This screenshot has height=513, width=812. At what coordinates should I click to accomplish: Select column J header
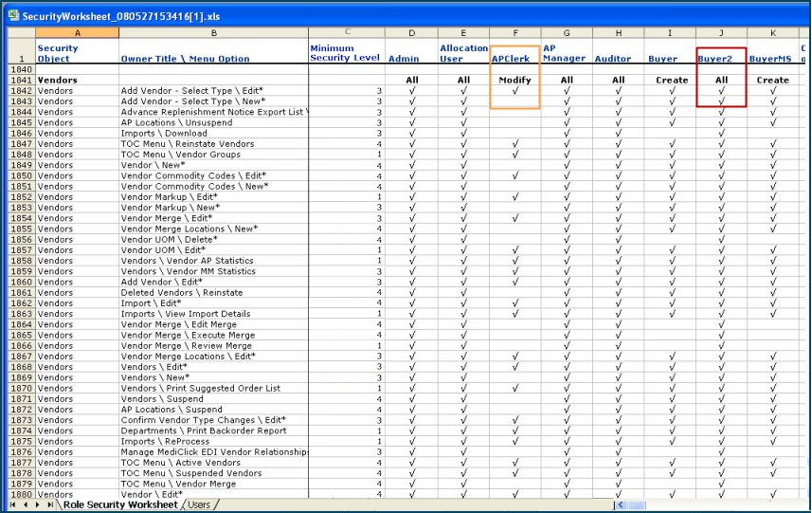[721, 33]
